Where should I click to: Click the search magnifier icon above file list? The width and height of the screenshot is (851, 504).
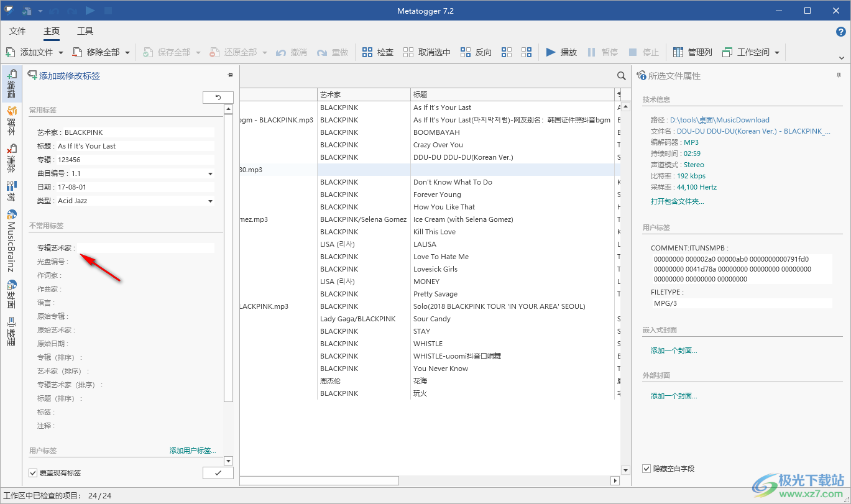point(621,76)
